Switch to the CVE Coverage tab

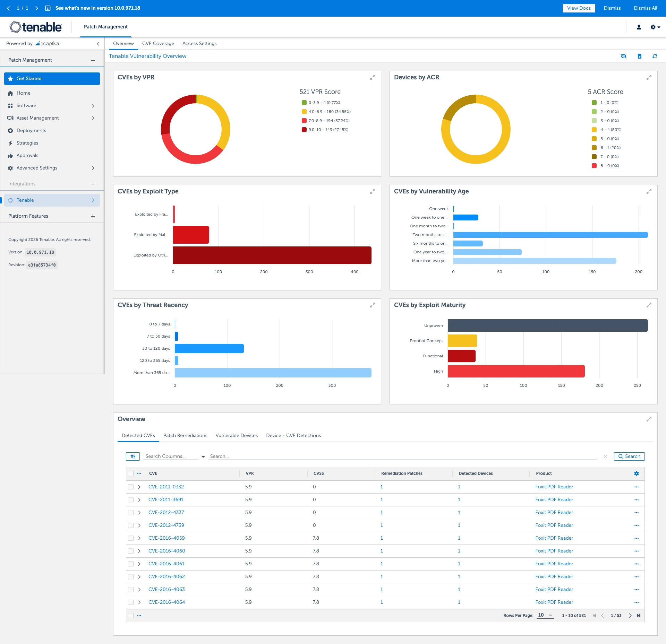point(158,44)
